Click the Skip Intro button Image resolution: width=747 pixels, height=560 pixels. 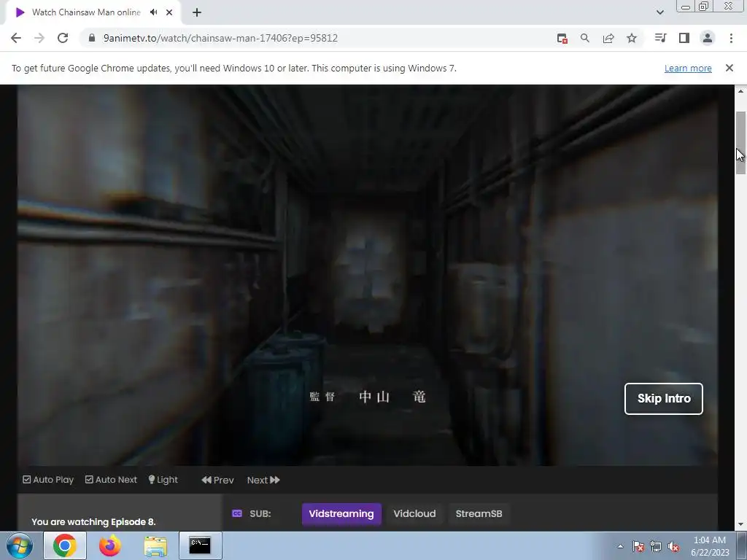[664, 399]
